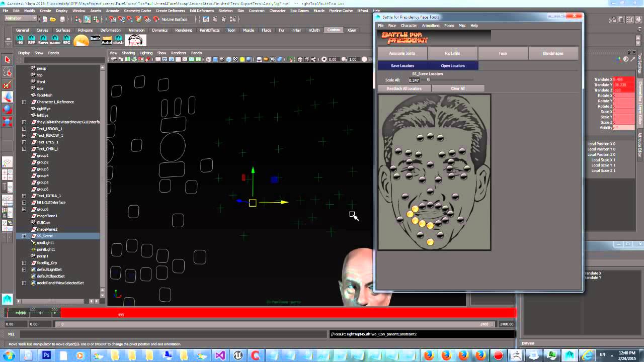
Task: Toggle select-by-component-type mode icon
Action: click(96, 19)
